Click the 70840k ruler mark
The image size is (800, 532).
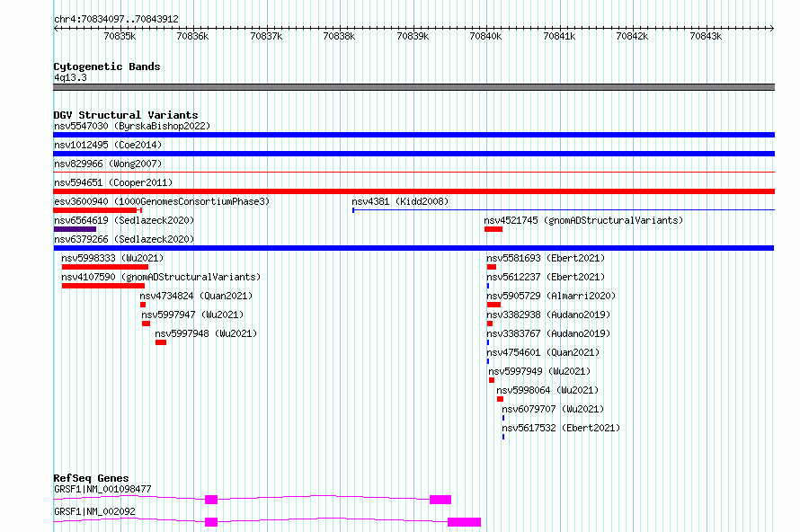[485, 36]
